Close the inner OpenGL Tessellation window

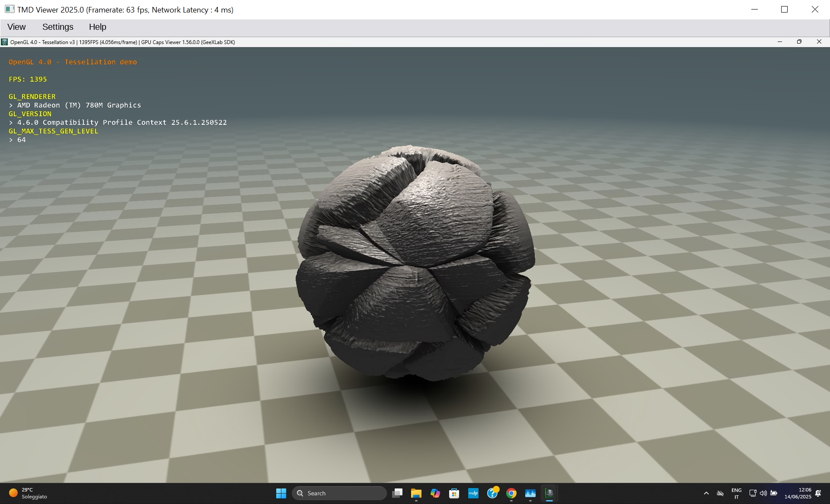[x=819, y=42]
